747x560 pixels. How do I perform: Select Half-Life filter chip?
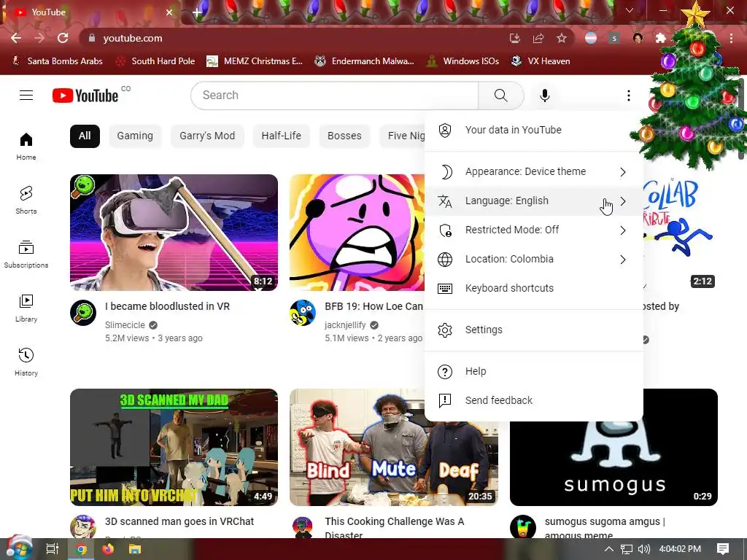281,136
